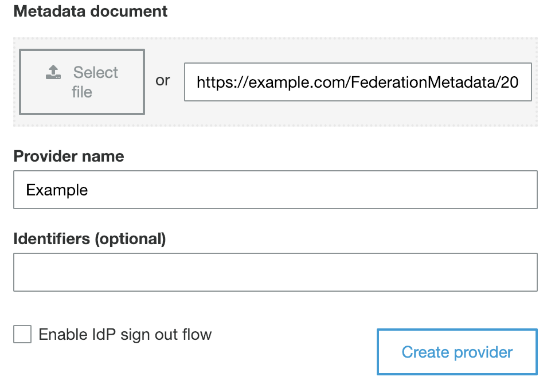Click the Metadata document heading

coord(91,11)
